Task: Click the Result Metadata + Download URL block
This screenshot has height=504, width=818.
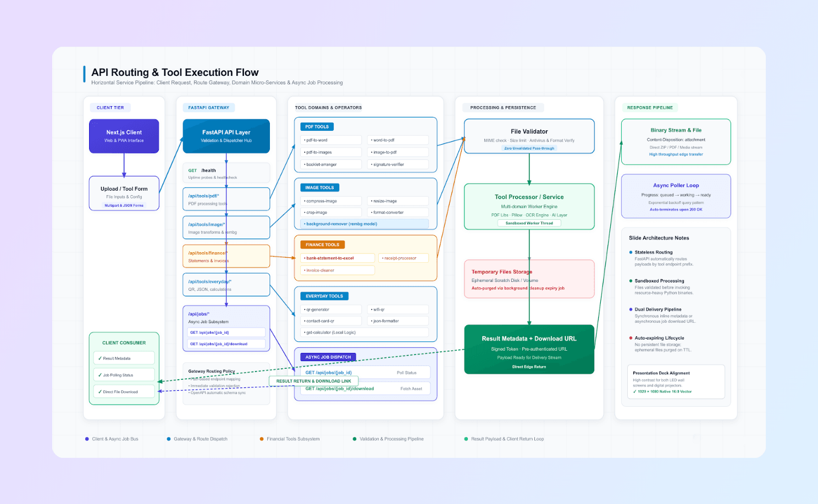Action: [529, 350]
